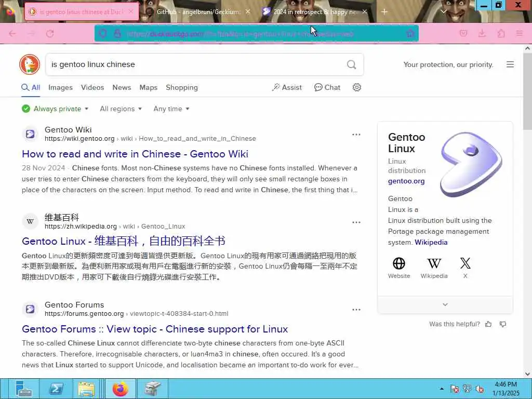The width and height of the screenshot is (532, 399).
Task: Show hidden tray icons arrow
Action: point(442,389)
